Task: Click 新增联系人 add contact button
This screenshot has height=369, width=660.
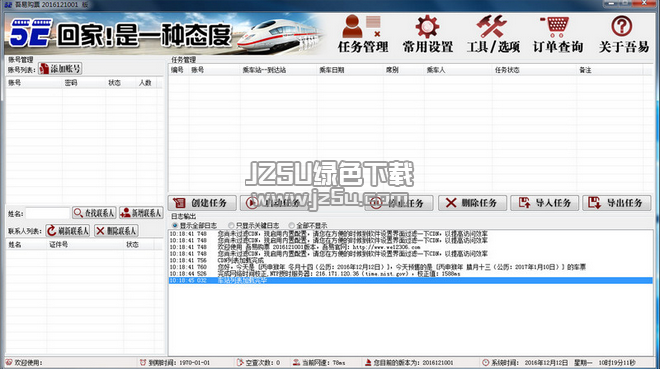Action: coord(141,213)
